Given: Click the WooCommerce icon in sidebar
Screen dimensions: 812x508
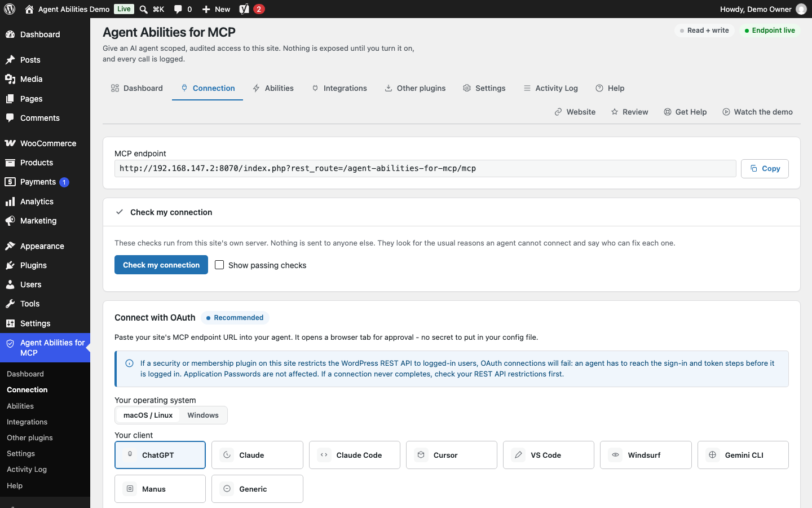Looking at the screenshot, I should coord(10,143).
